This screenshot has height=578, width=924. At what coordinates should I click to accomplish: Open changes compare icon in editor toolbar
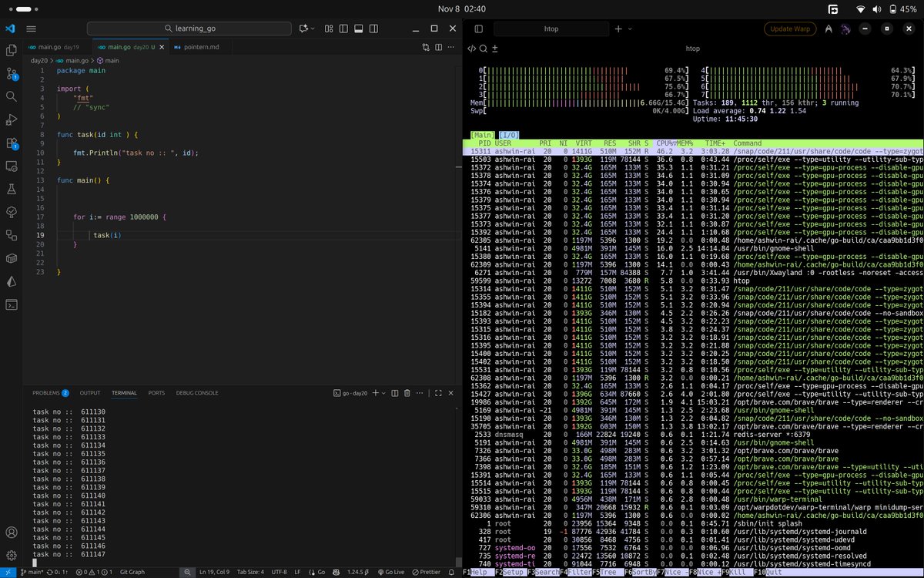[x=426, y=47]
